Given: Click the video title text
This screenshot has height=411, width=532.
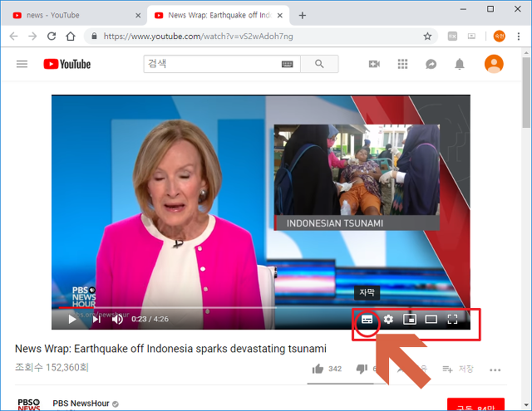Looking at the screenshot, I should [x=170, y=349].
